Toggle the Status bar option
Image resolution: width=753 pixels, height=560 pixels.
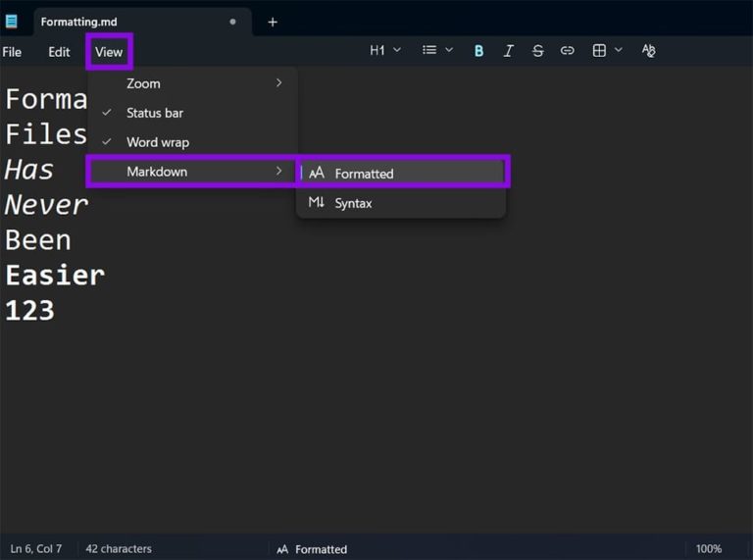[x=192, y=113]
